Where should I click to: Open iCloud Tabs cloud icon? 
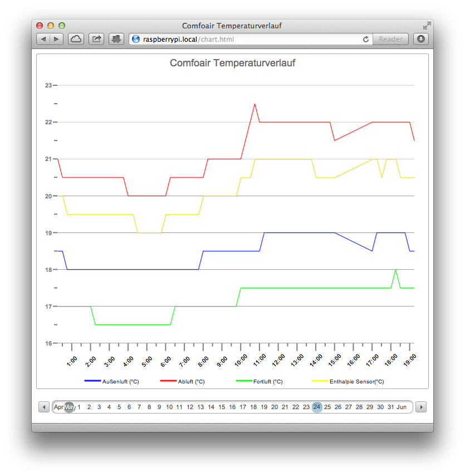(x=76, y=39)
